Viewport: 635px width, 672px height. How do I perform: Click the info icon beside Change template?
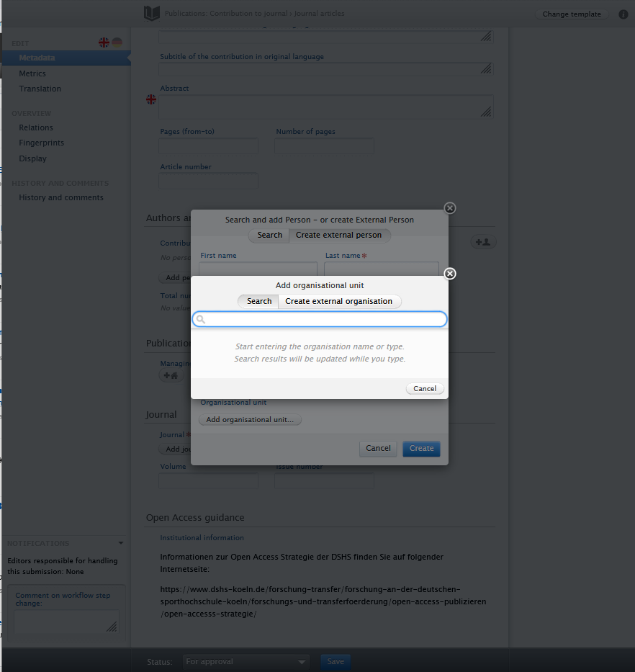(623, 14)
